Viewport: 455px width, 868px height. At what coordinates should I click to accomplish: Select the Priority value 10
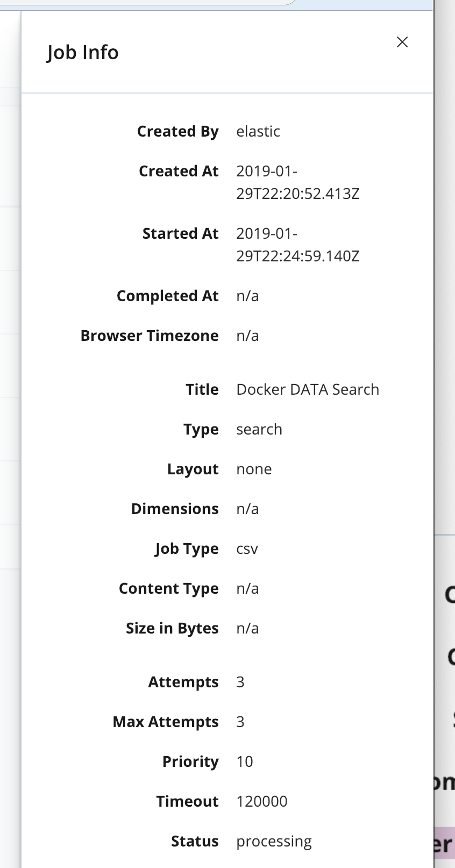pos(244,761)
